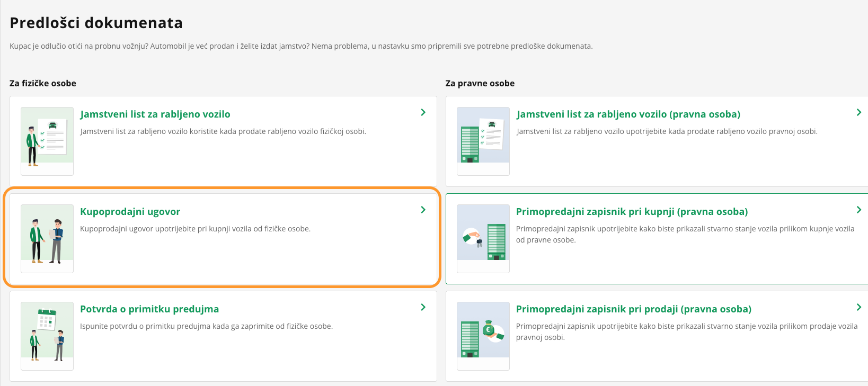This screenshot has width=868, height=386.
Task: Open Primopredajni zapisnik pri kupnji (pravna osoba)
Action: (x=632, y=212)
